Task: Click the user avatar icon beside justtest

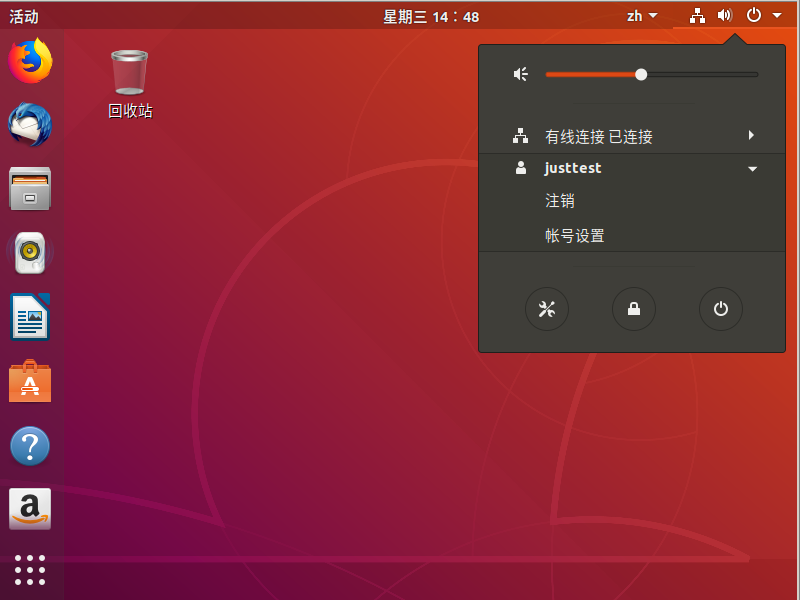Action: [521, 168]
